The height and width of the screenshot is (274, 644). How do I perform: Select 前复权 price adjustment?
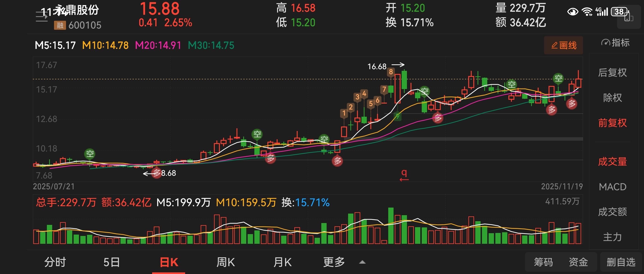click(x=612, y=123)
